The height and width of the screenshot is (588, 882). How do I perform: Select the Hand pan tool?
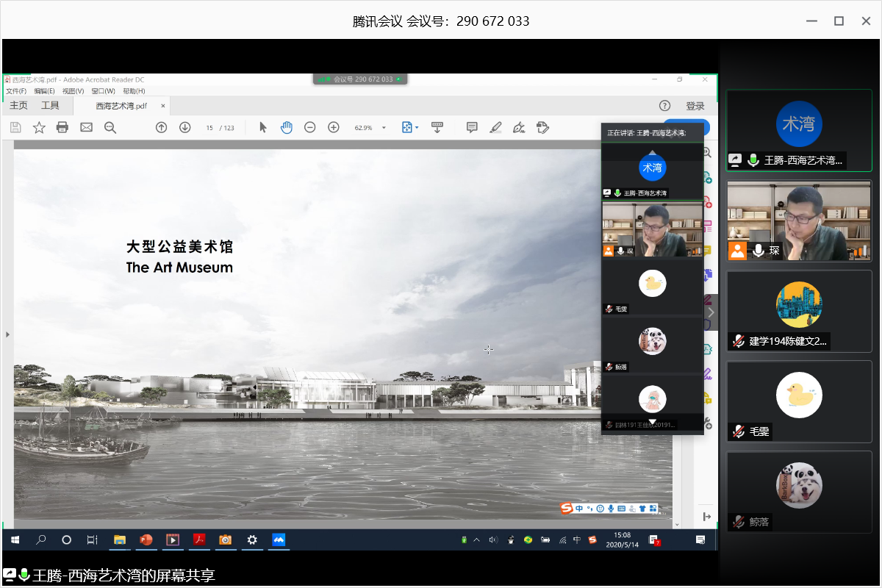point(287,127)
